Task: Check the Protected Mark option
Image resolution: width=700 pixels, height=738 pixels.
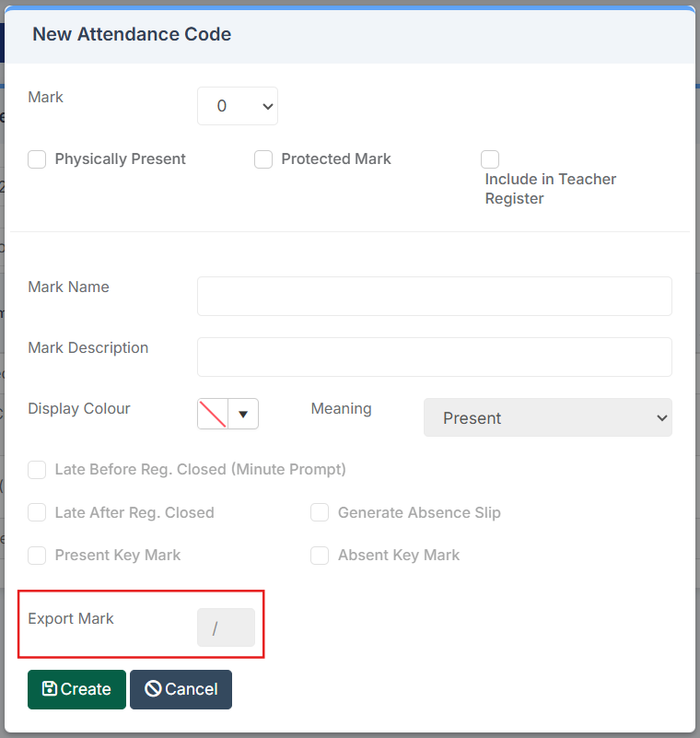Action: tap(263, 159)
